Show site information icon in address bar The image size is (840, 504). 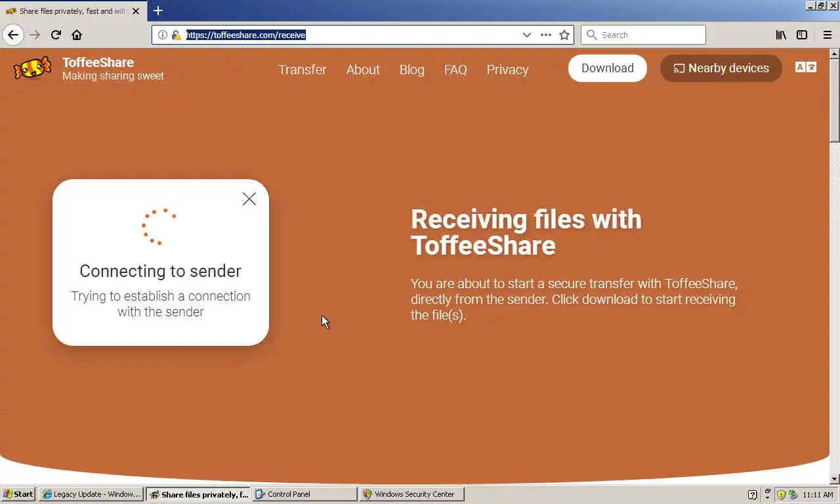click(x=163, y=35)
